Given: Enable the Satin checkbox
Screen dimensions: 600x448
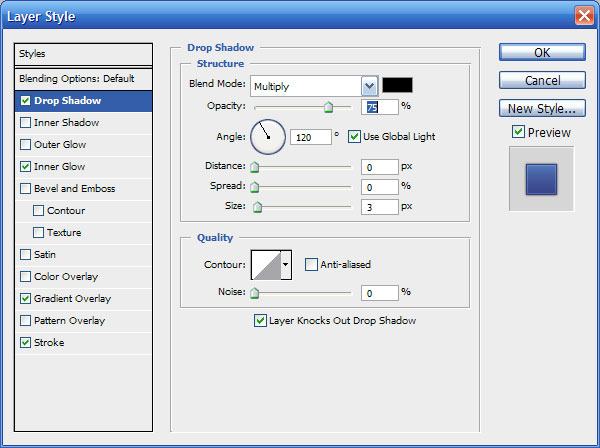Looking at the screenshot, I should click(25, 255).
